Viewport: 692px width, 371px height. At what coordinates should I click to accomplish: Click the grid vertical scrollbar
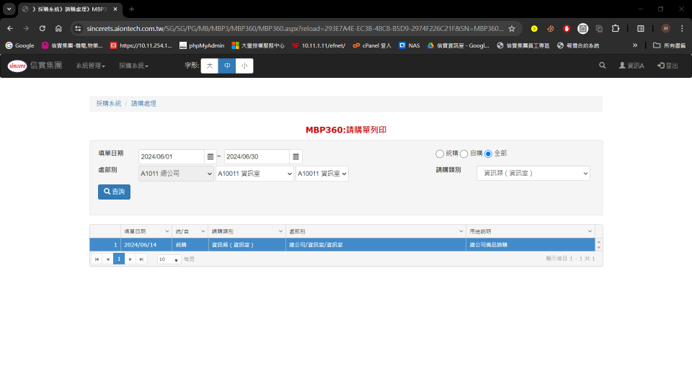click(599, 245)
